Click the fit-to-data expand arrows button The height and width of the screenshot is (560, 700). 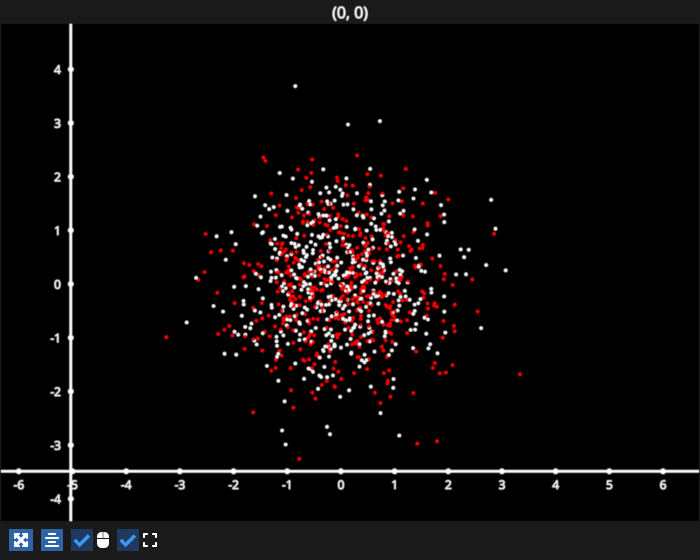(x=21, y=540)
